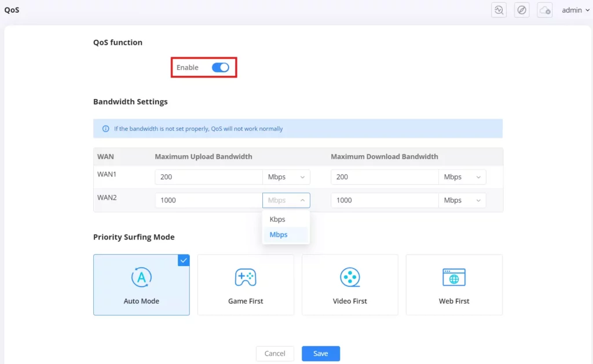Toggle the QoS Enable switch

tap(221, 67)
